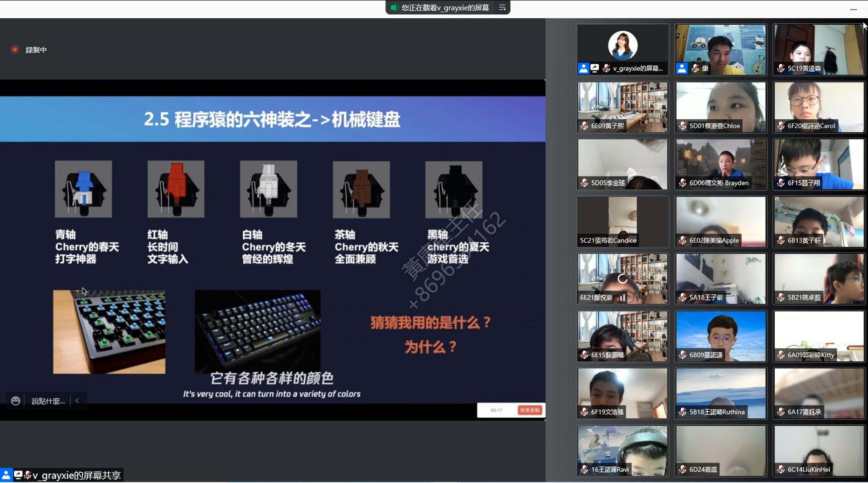Select the 6D06傅文彬 Brayden video tile

(x=721, y=164)
